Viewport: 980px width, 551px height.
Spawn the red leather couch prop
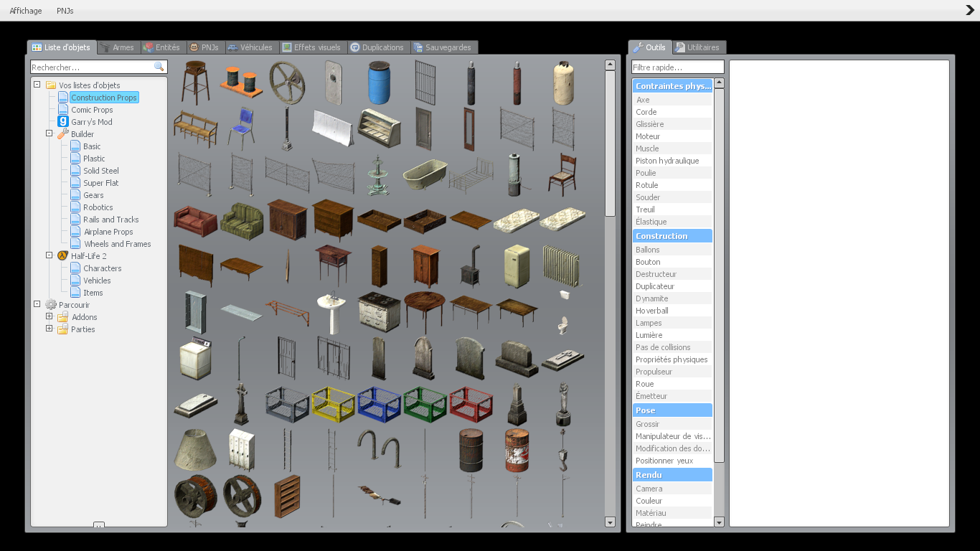[195, 220]
